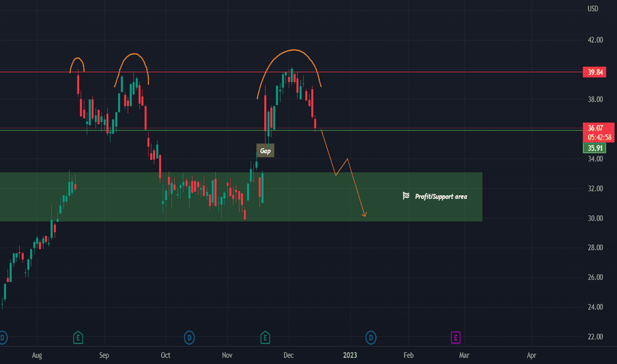Click the 22.00 price axis value
Viewport: 617px width, 364px height.
coord(595,336)
